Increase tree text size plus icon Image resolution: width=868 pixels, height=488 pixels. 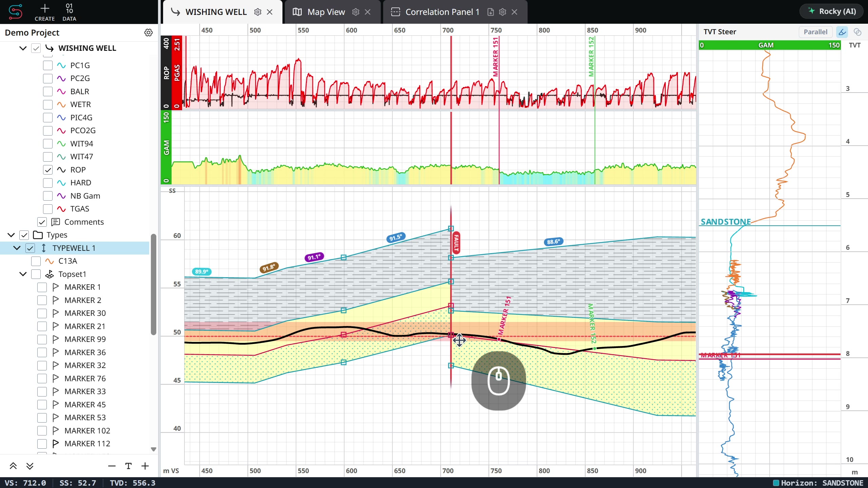[x=145, y=466]
